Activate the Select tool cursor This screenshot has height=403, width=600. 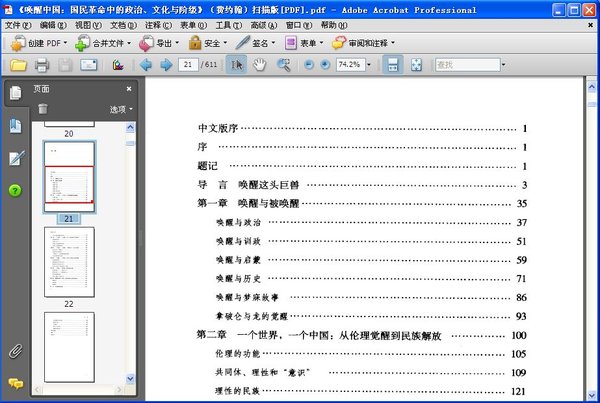tap(237, 65)
